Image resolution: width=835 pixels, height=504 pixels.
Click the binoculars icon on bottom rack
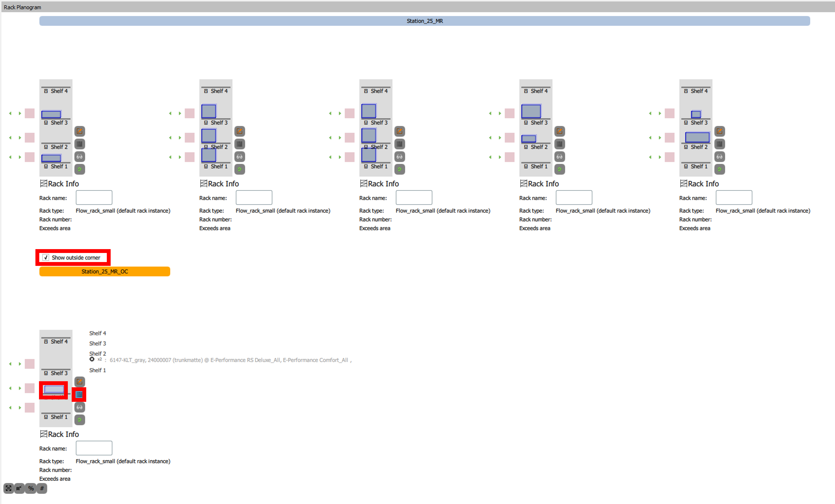pyautogui.click(x=80, y=407)
